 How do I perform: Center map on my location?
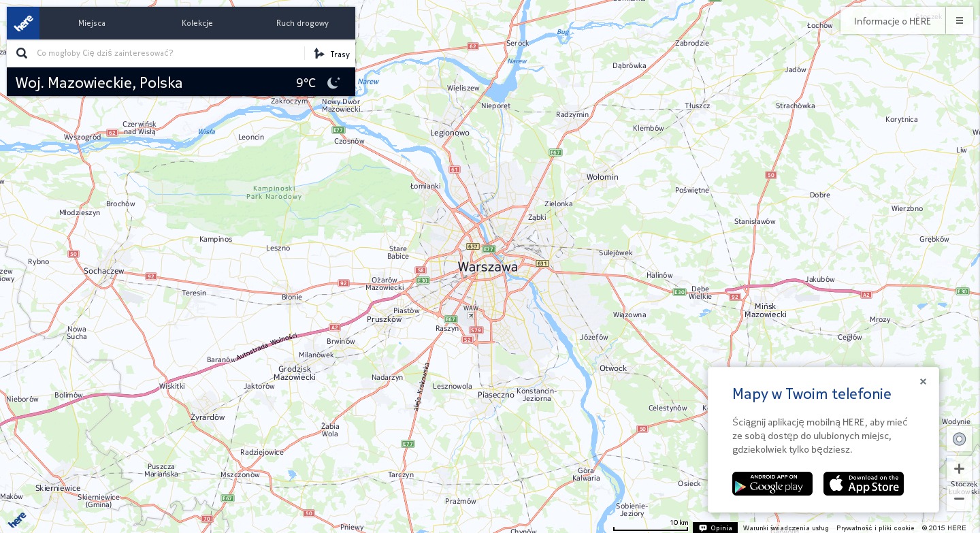959,439
